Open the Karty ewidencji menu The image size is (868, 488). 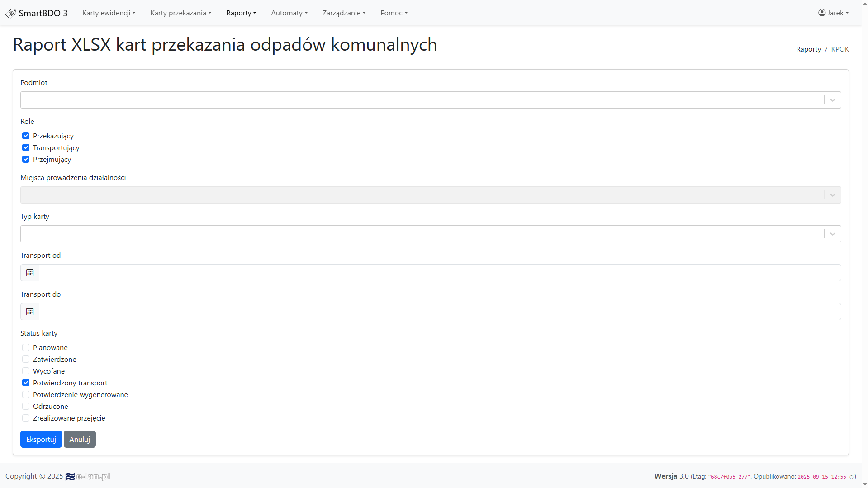(109, 13)
